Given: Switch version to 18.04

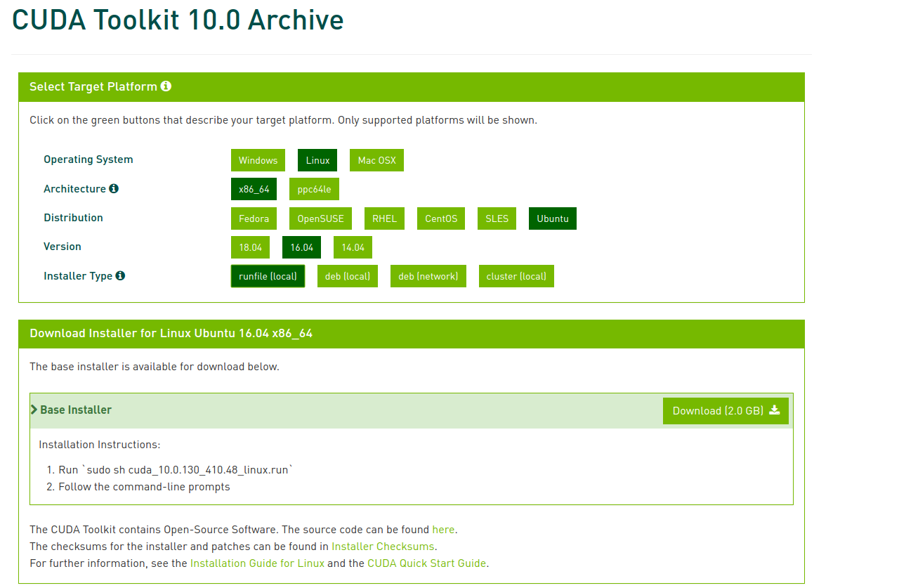Looking at the screenshot, I should pyautogui.click(x=250, y=247).
